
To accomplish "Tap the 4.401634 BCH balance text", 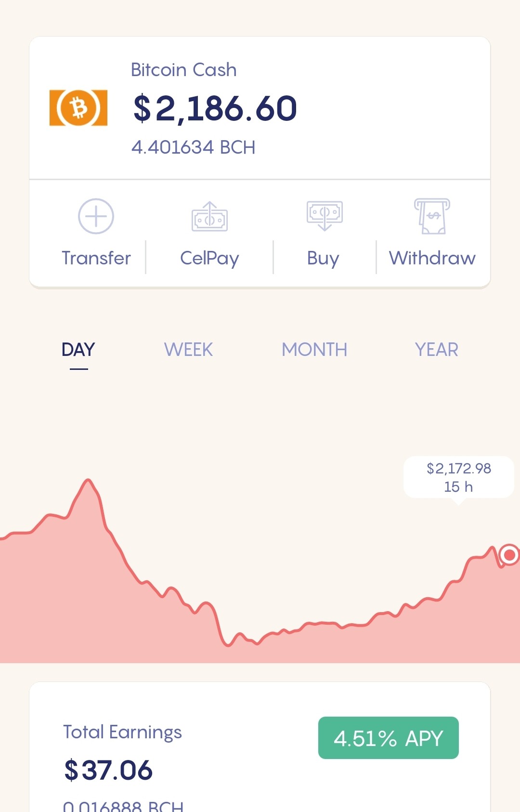I will pos(193,147).
